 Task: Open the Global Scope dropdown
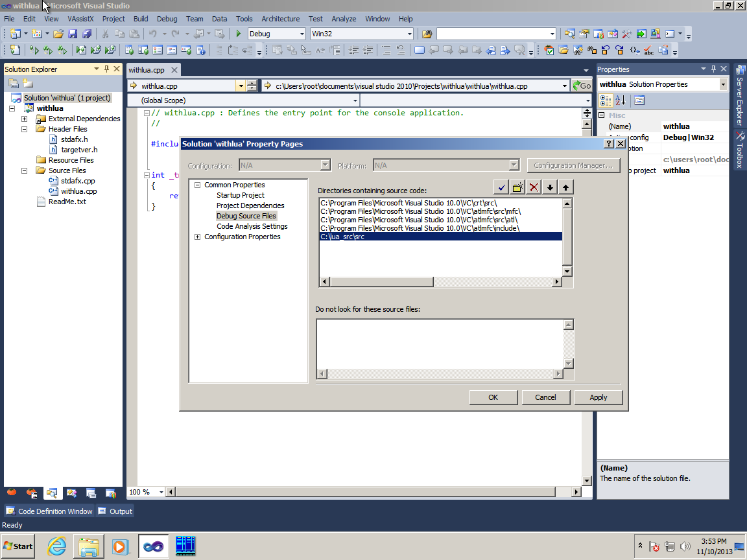355,100
